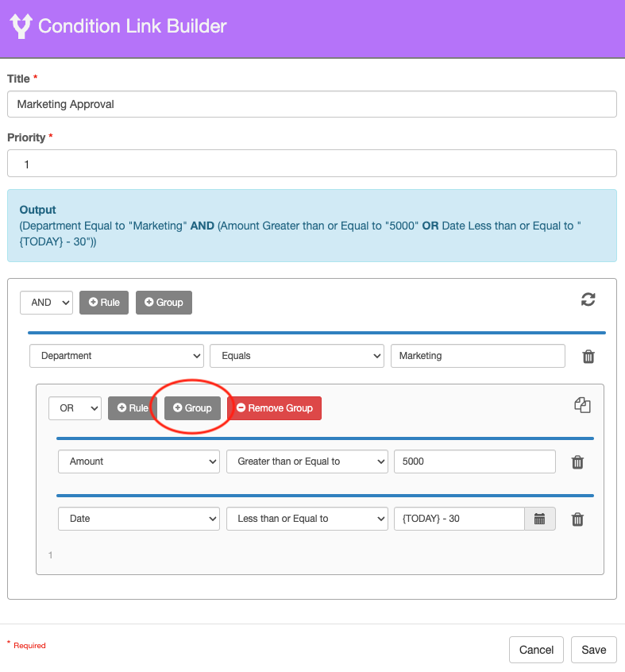The width and height of the screenshot is (625, 672).
Task: Click the Condition Link Builder header icon
Action: tap(21, 26)
